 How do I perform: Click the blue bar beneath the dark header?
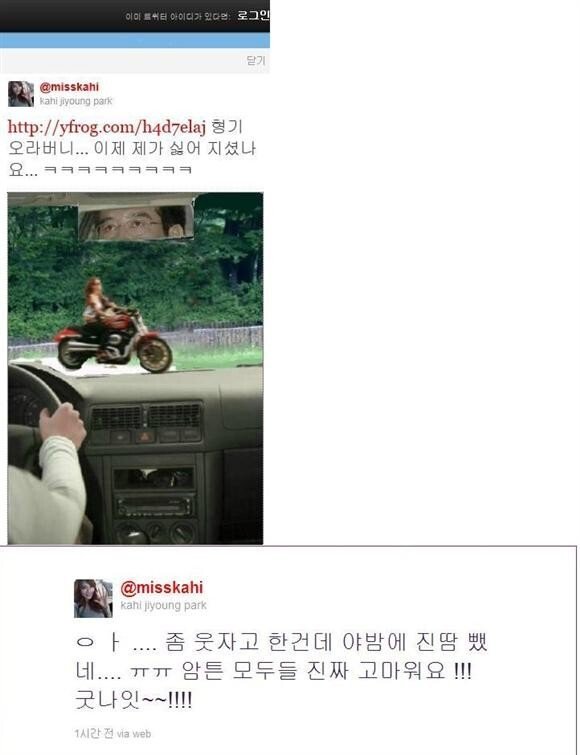pyautogui.click(x=135, y=40)
